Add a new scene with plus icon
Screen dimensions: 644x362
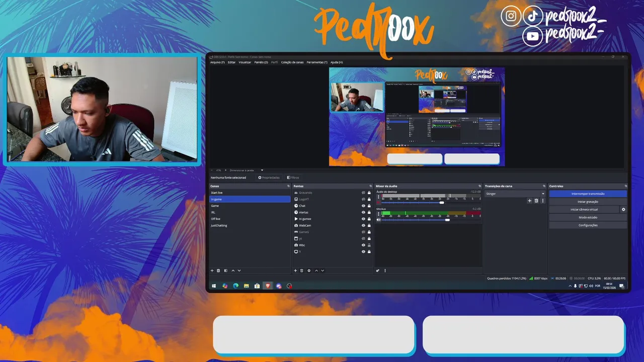212,270
